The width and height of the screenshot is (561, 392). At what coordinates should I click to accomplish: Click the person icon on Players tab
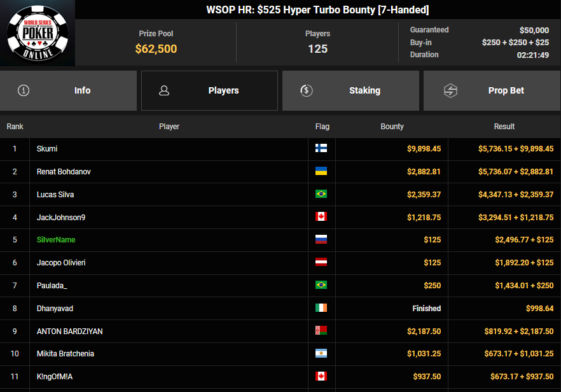tap(164, 90)
